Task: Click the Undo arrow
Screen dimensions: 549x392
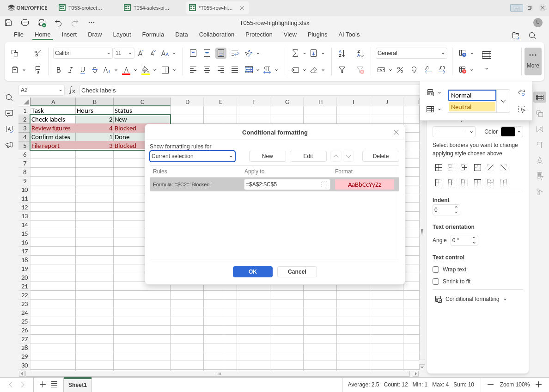Action: tap(58, 23)
